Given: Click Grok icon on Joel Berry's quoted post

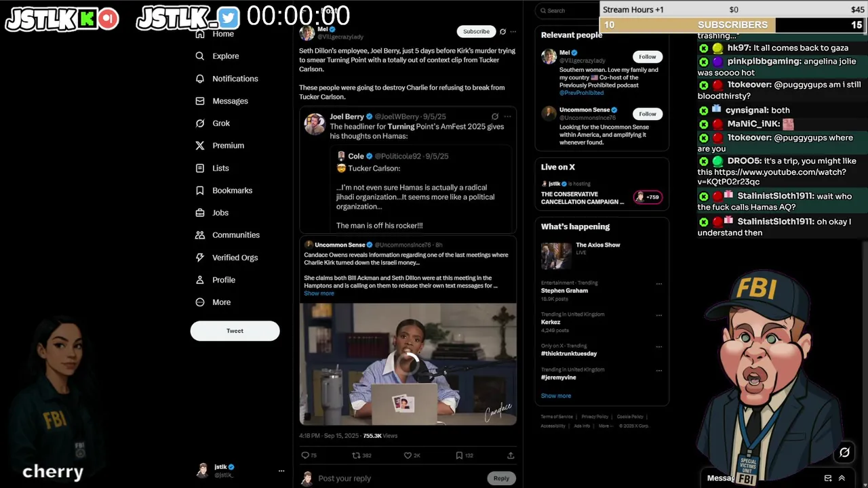Looking at the screenshot, I should pyautogui.click(x=495, y=117).
